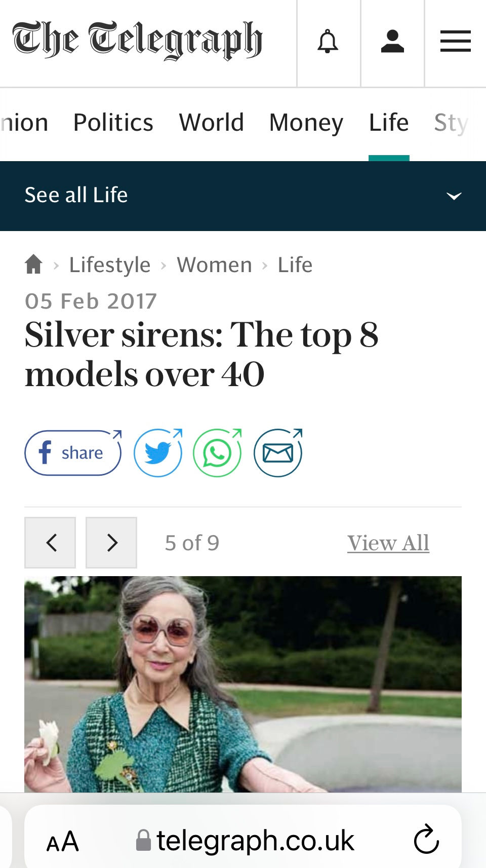Open the Politics section tab
Image resolution: width=486 pixels, height=868 pixels.
[x=113, y=123]
